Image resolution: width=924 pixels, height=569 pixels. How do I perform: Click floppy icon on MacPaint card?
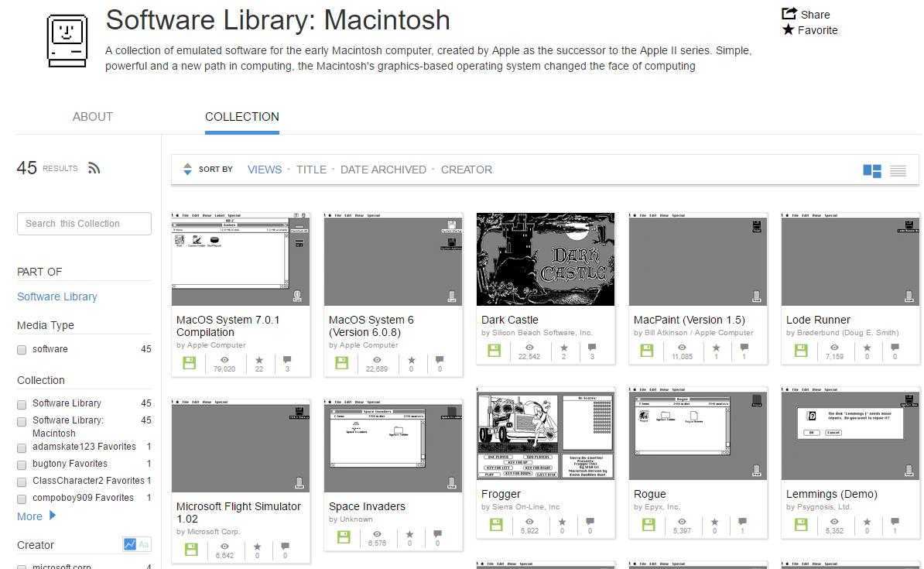pyautogui.click(x=647, y=350)
